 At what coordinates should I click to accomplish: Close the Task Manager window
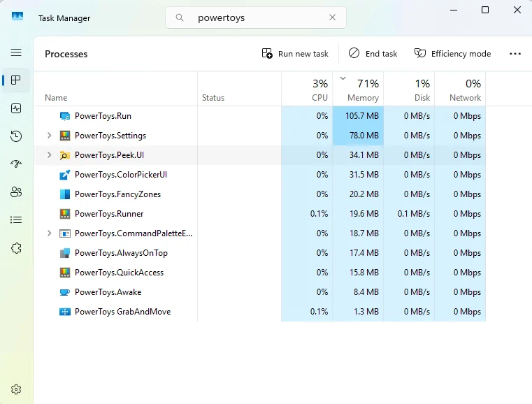pyautogui.click(x=517, y=10)
